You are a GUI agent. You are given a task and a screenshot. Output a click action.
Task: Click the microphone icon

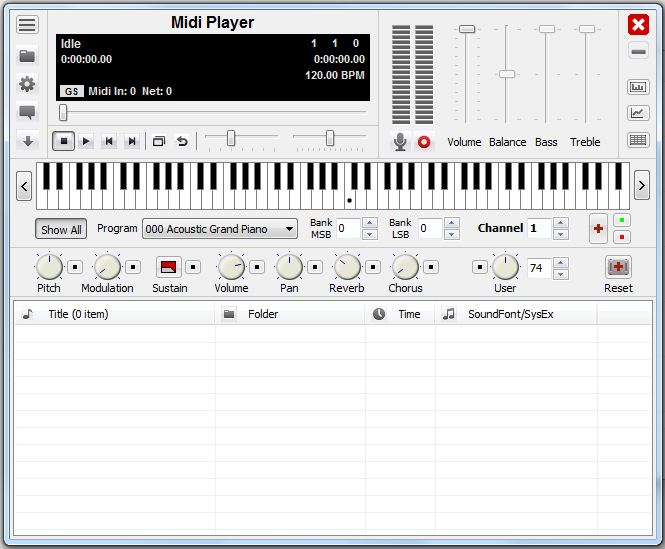tap(400, 142)
